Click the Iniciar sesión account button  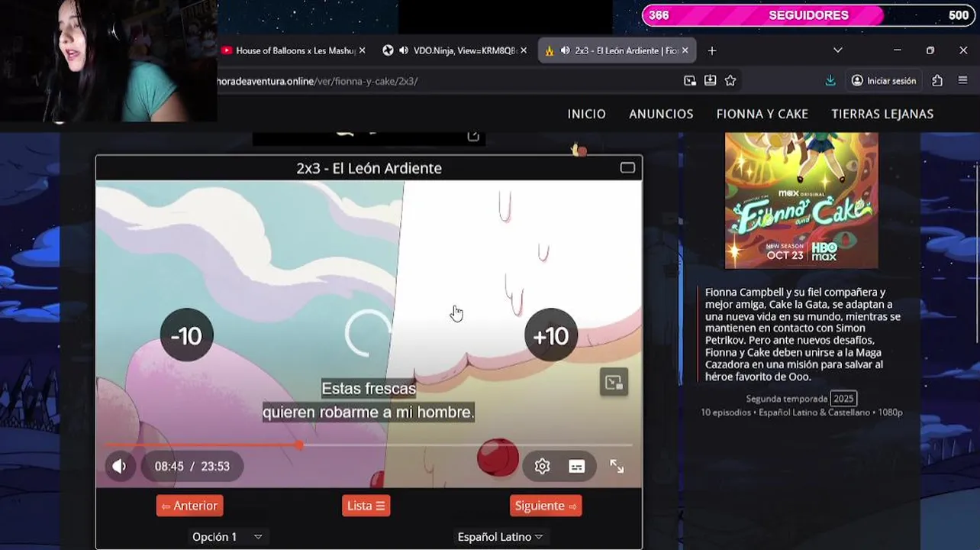click(884, 80)
